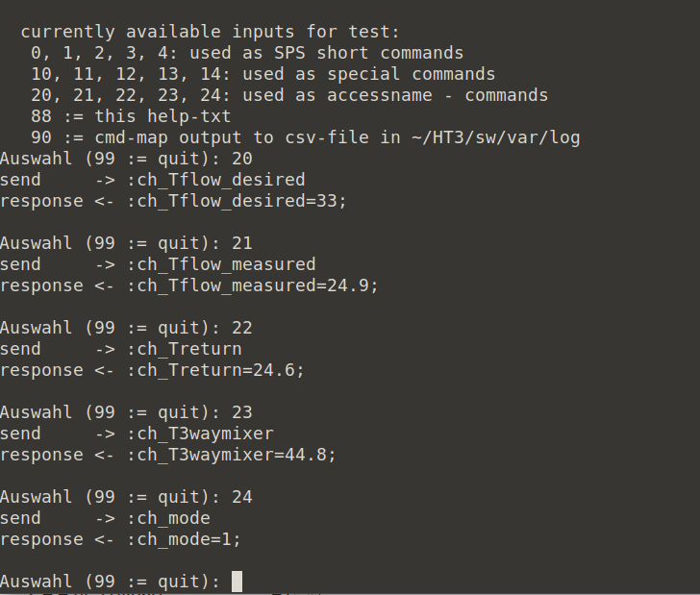
Task: Click the Auswahl prompt with entry 22
Action: [126, 328]
